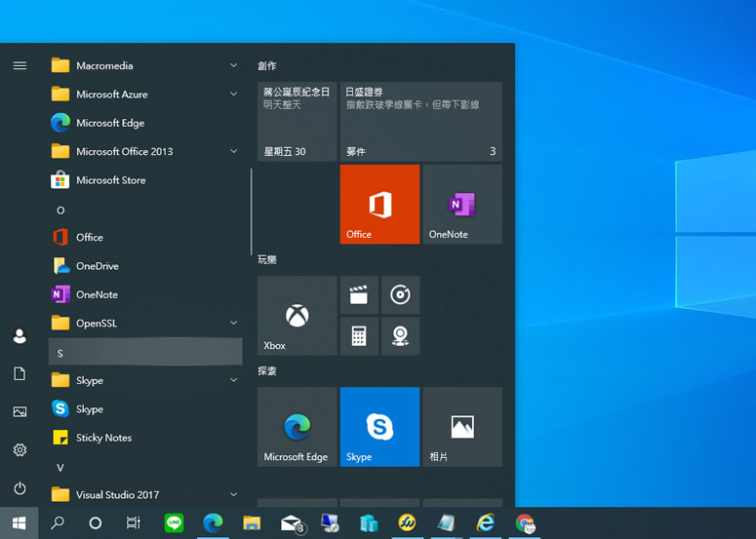Expand the OpenSSL folder
The image size is (756, 539).
coord(233,323)
